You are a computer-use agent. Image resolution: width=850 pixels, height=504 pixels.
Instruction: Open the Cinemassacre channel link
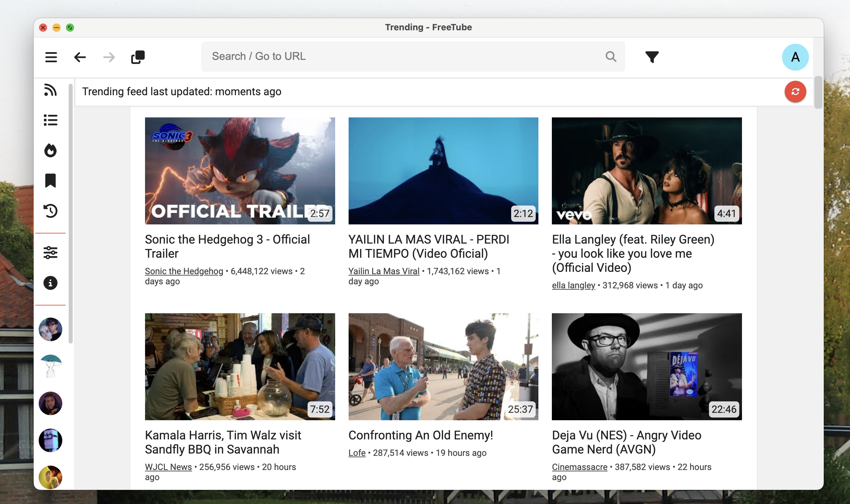pos(579,467)
